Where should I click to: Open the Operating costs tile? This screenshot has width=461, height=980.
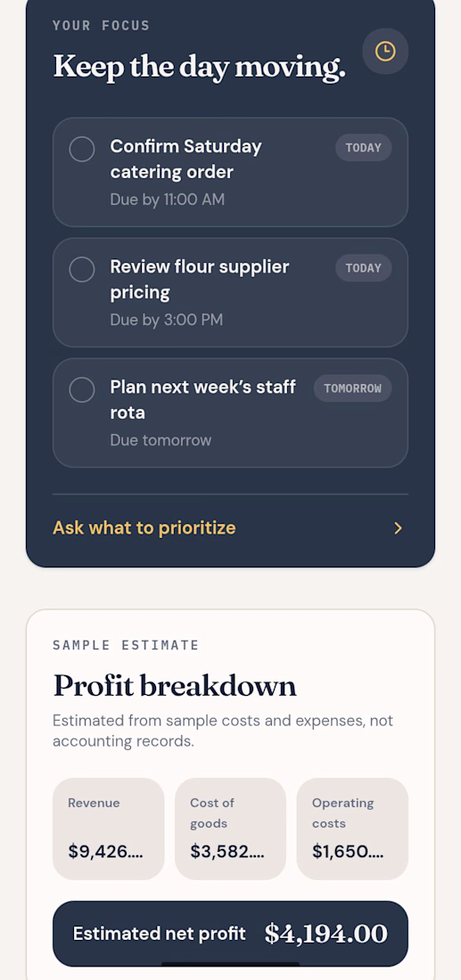[352, 829]
